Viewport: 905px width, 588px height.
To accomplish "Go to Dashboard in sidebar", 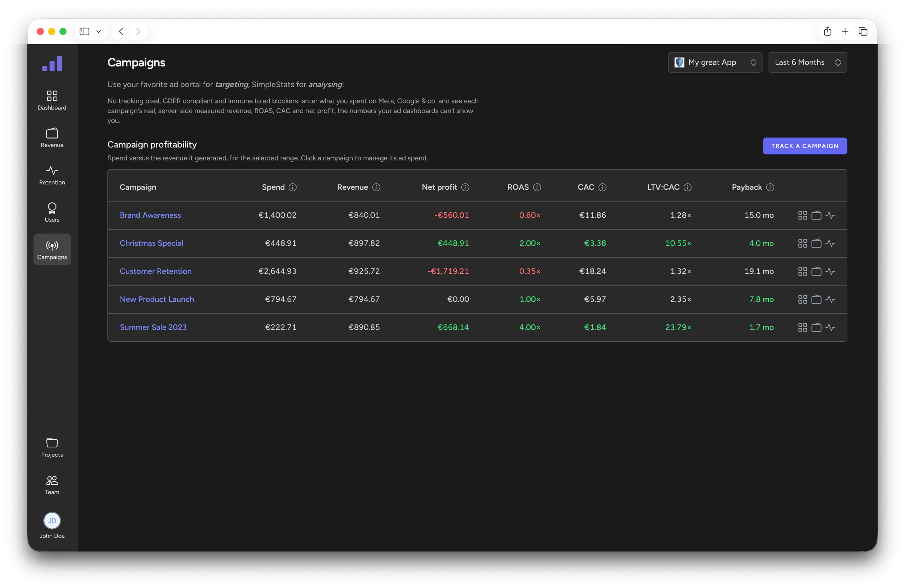I will (x=52, y=100).
